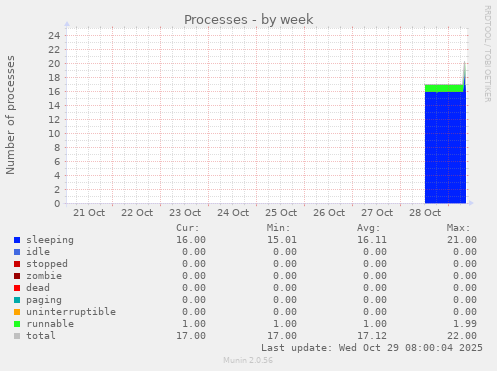The height and width of the screenshot is (371, 497).
Task: Click the 'total' legend label
Action: (x=41, y=336)
